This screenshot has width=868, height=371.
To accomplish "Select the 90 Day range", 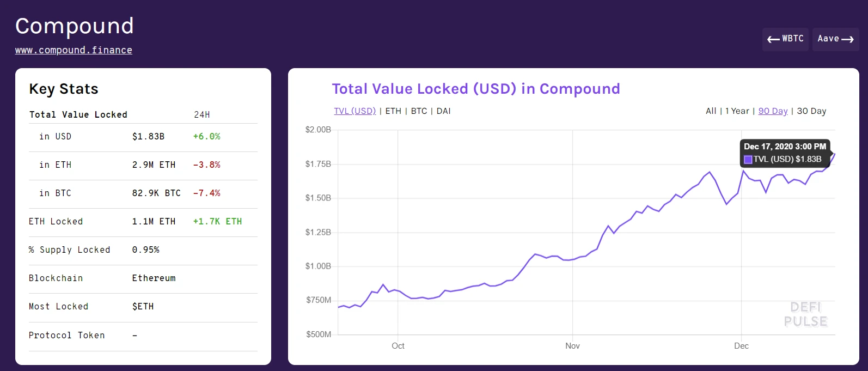I will (773, 111).
